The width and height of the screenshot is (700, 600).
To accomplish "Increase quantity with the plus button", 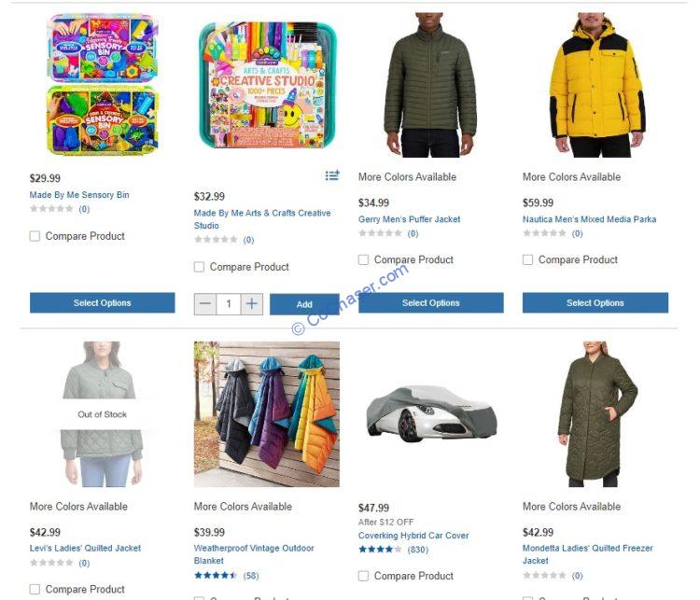I will (252, 304).
